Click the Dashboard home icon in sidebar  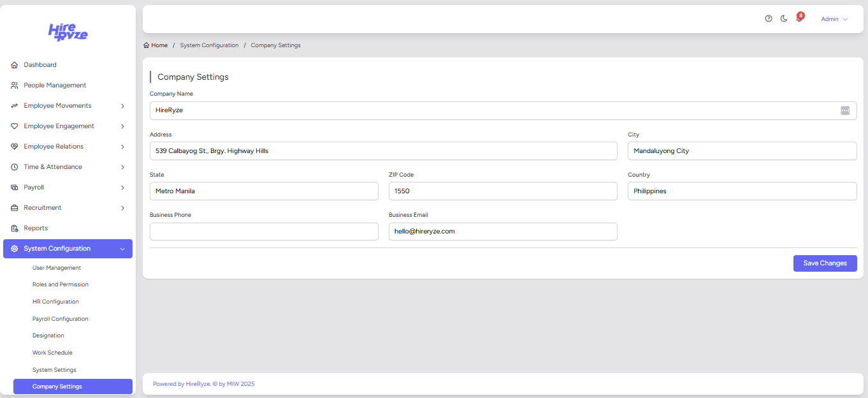pyautogui.click(x=15, y=65)
